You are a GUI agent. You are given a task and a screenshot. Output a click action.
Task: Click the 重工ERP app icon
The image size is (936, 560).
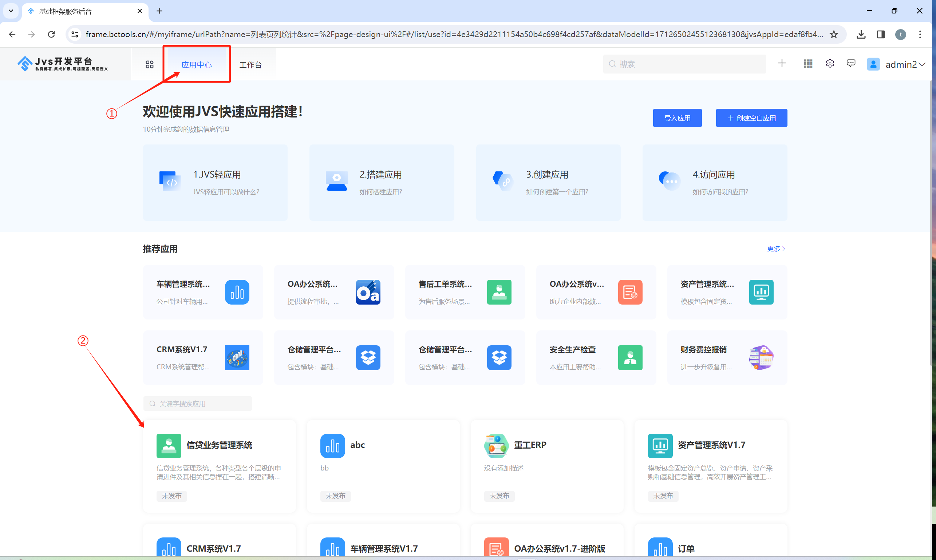(x=496, y=446)
